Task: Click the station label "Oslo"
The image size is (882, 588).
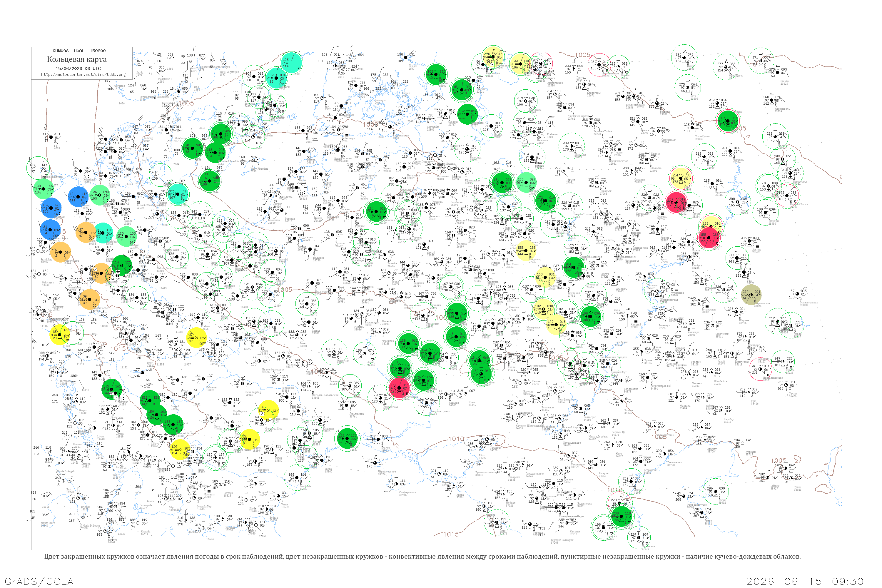Action: click(x=196, y=87)
